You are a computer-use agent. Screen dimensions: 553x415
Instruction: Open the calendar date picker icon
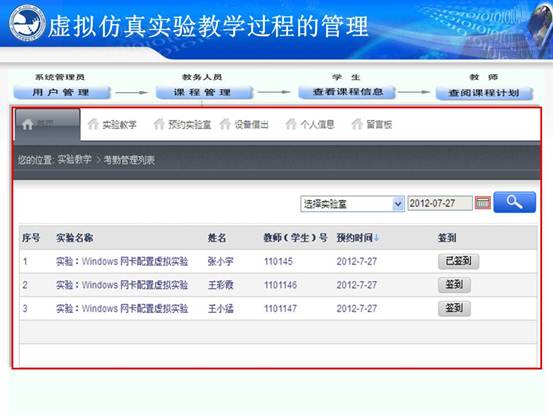click(x=482, y=203)
